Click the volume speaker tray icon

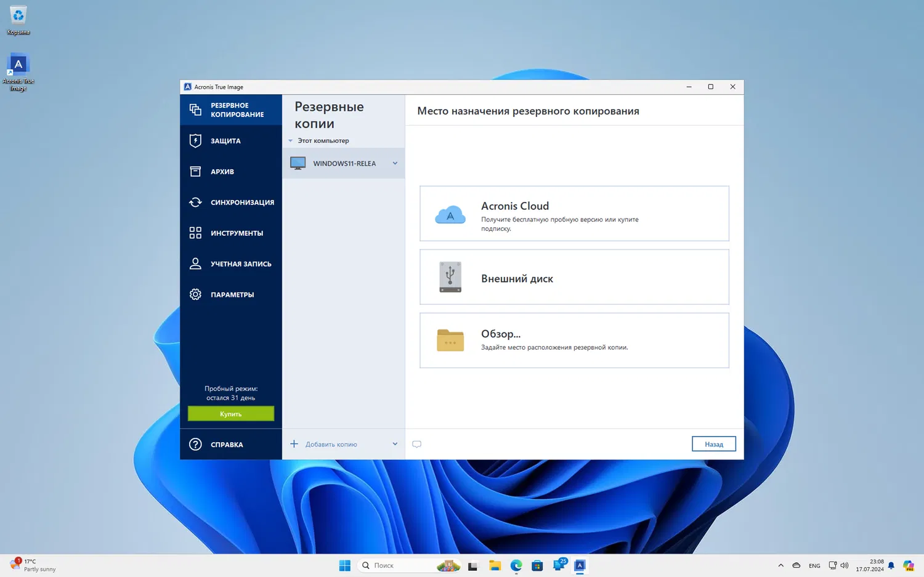[x=845, y=565]
